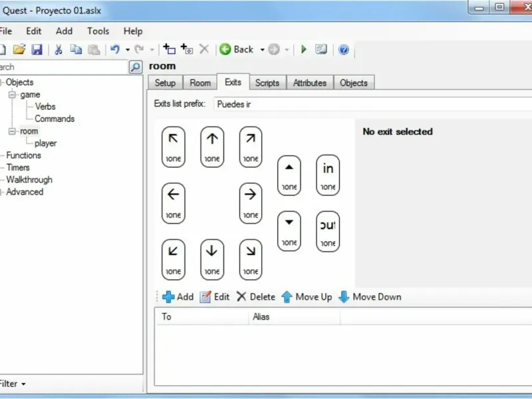Add a new object from the toolbar
This screenshot has width=532, height=399.
[x=187, y=49]
